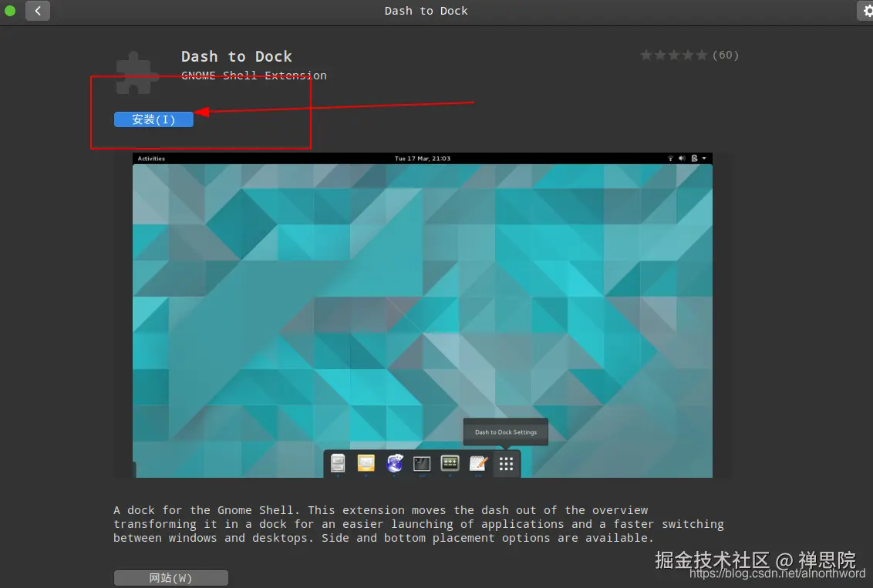
Task: Click the Dash to Dock window title
Action: [426, 11]
